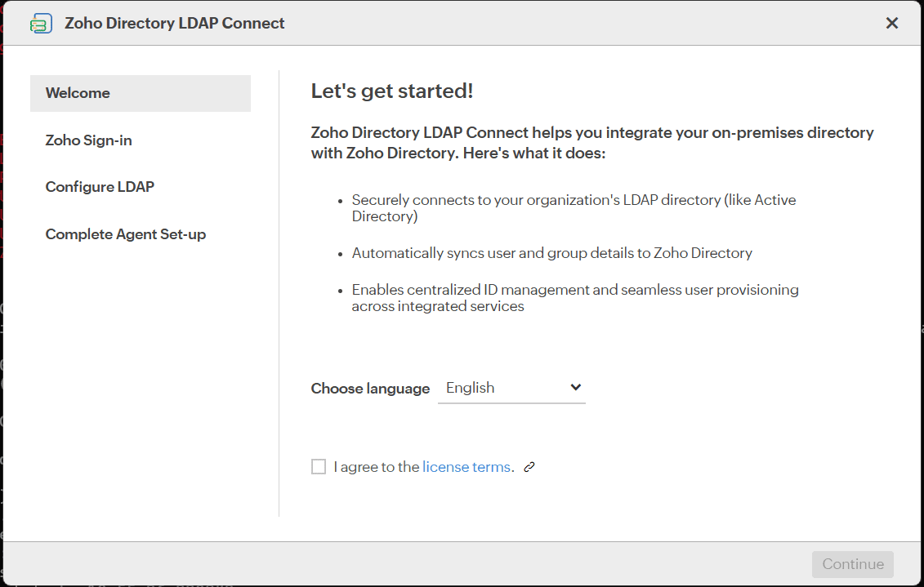This screenshot has height=587, width=924.
Task: Click the bullet about centralized ID management
Action: point(574,298)
